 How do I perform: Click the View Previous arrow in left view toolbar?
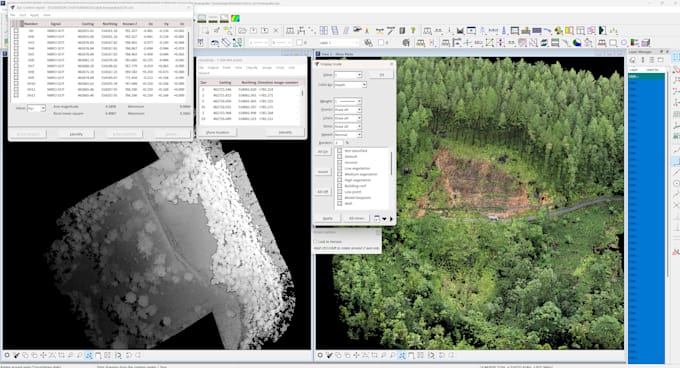click(x=128, y=355)
